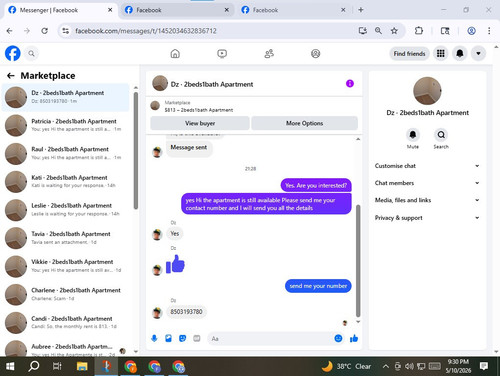
Task: Click the More Options button
Action: tap(304, 123)
